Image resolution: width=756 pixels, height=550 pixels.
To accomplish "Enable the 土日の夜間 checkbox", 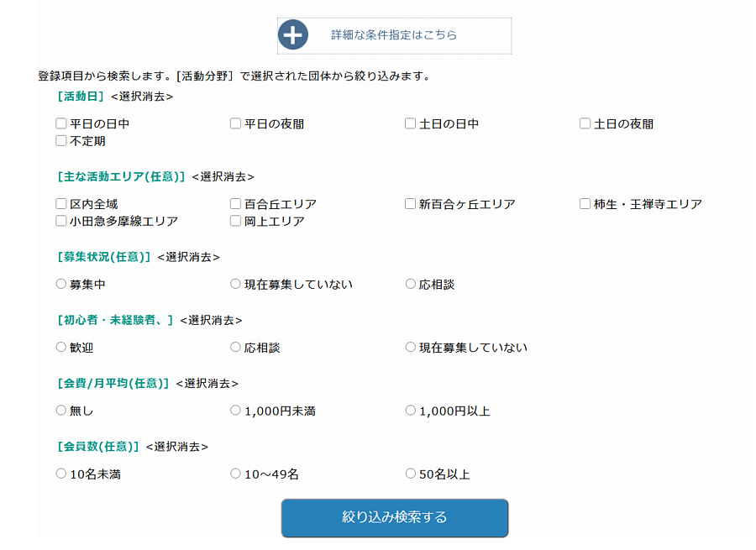I will (585, 123).
